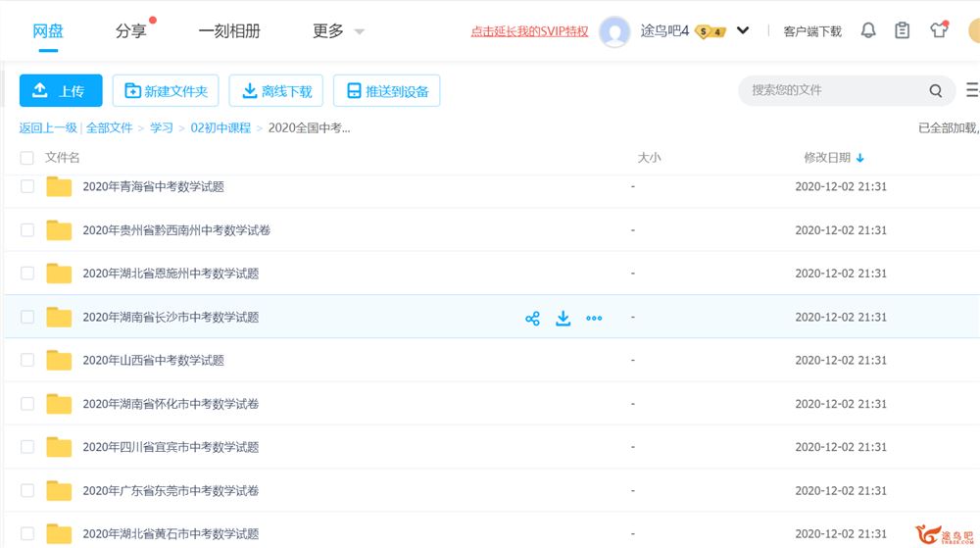
Task: Check the box for 黄石市 folder
Action: point(26,533)
